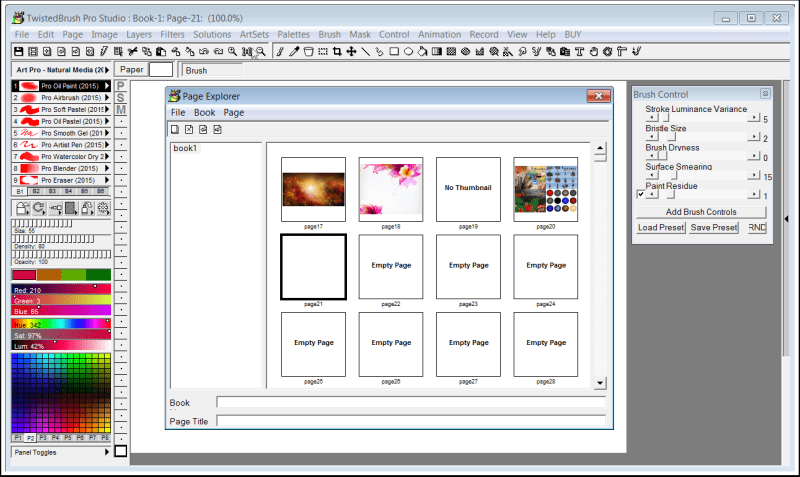Select the tilted bucket Flood Fill tool
This screenshot has width=800, height=477.
click(422, 52)
